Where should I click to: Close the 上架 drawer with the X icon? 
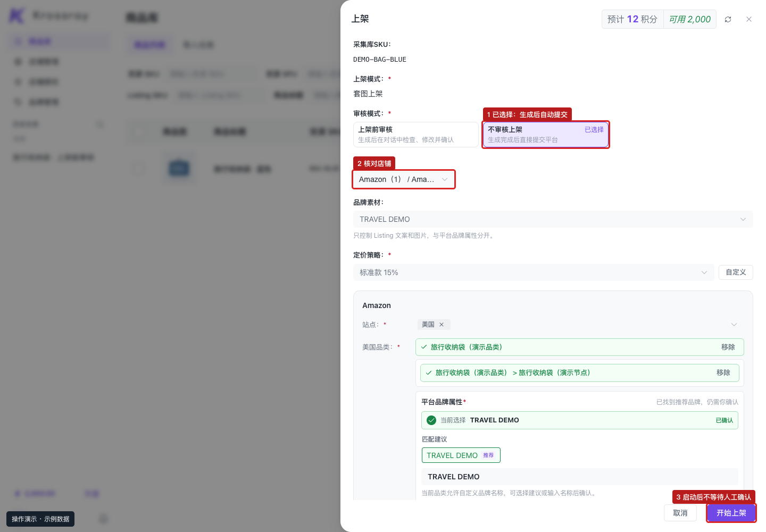point(749,19)
